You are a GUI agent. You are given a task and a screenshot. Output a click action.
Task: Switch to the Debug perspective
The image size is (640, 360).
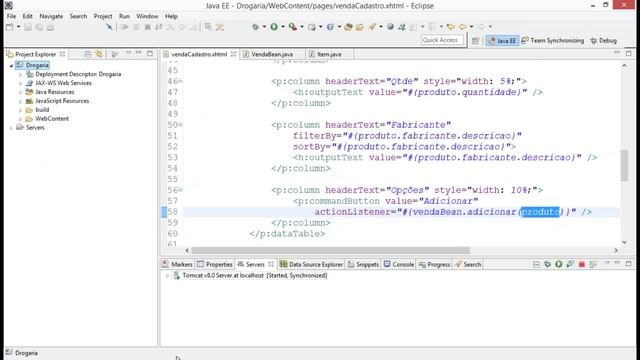click(604, 40)
